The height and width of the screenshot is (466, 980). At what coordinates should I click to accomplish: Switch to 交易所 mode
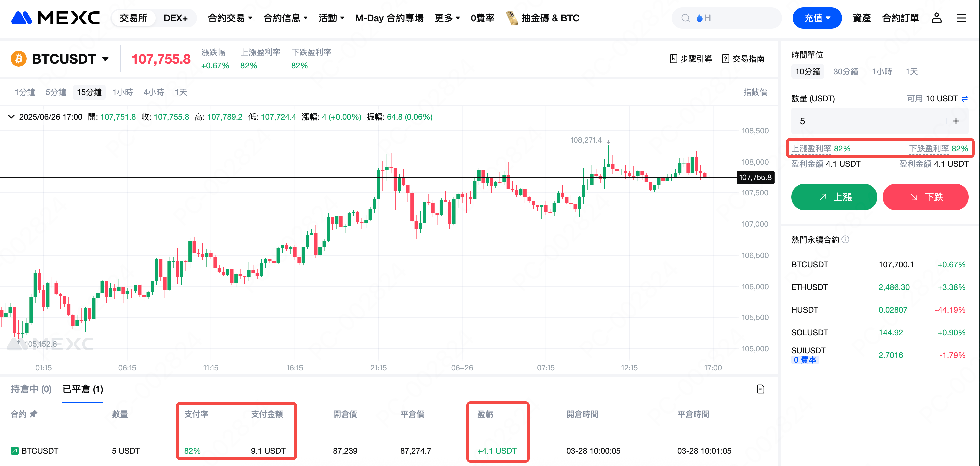[133, 18]
